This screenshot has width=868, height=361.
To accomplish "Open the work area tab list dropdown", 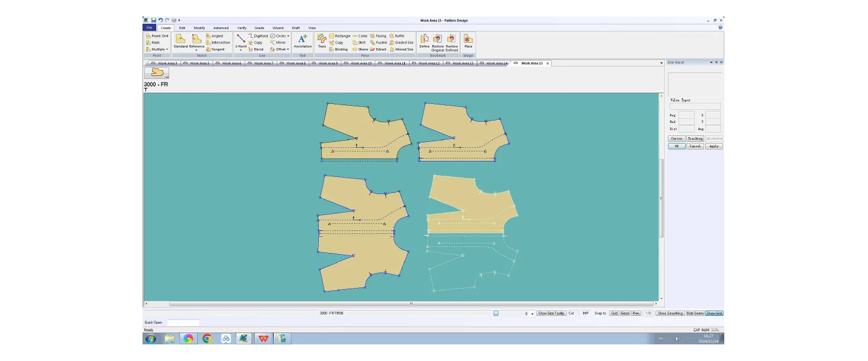I will (x=661, y=63).
